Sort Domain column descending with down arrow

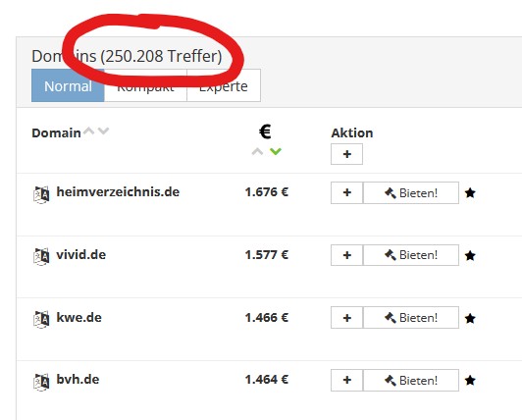[104, 131]
